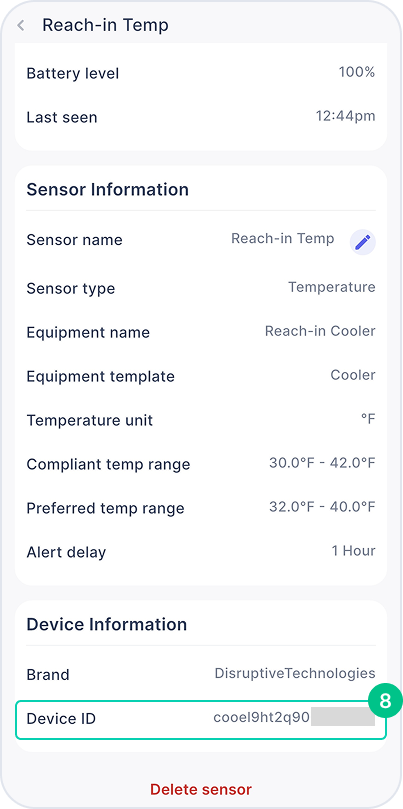Click the green number 8 badge
This screenshot has height=809, width=403.
[x=385, y=701]
